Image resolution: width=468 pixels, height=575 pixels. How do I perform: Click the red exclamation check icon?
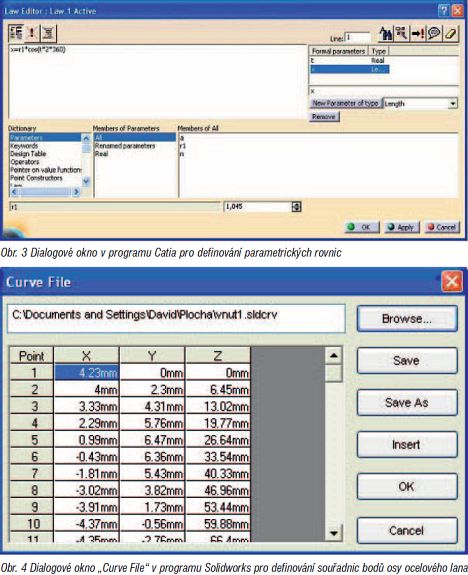pos(32,33)
